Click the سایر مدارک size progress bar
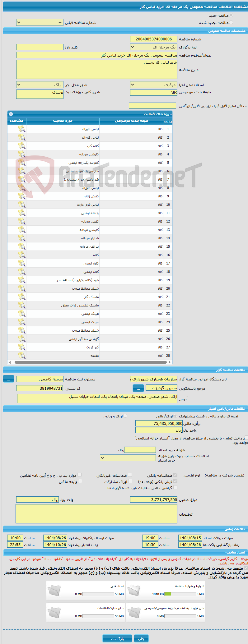248x644 pixels. point(99,616)
